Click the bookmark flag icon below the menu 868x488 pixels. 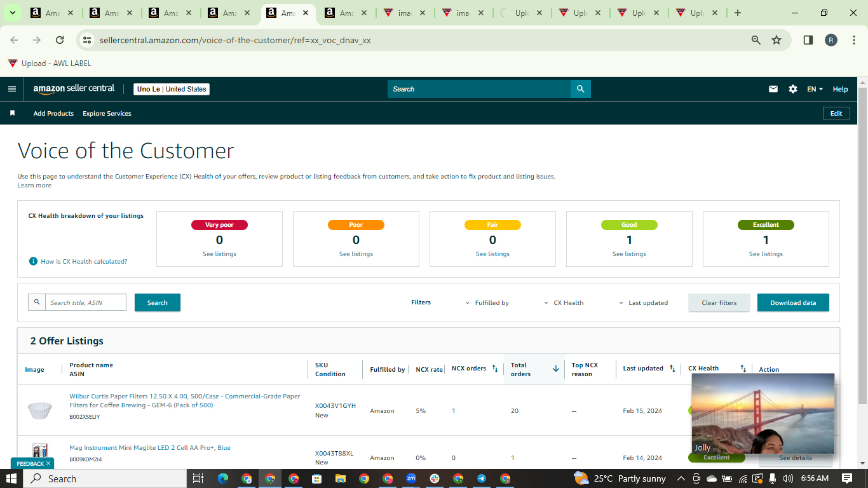[x=12, y=113]
